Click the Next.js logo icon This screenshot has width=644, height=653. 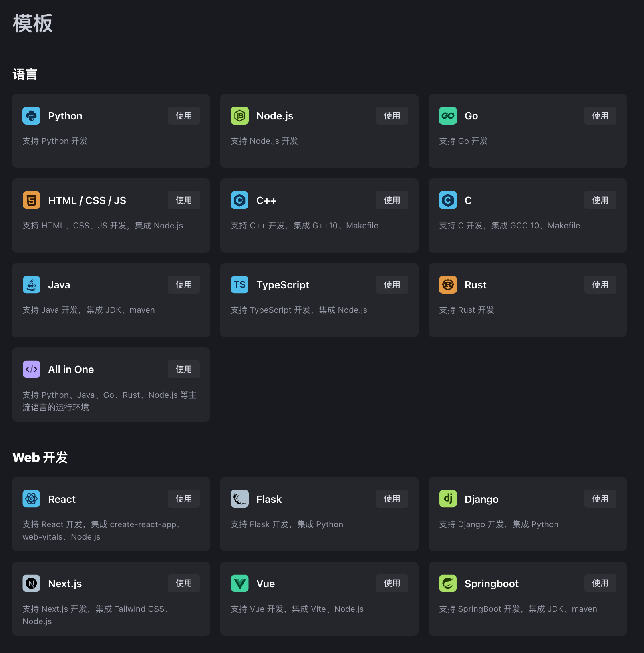point(31,583)
